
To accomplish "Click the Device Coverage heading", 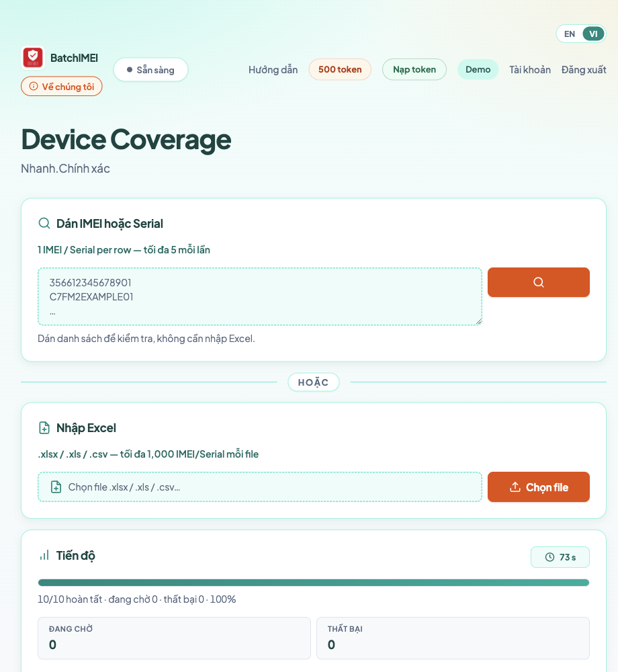I will pos(126,139).
